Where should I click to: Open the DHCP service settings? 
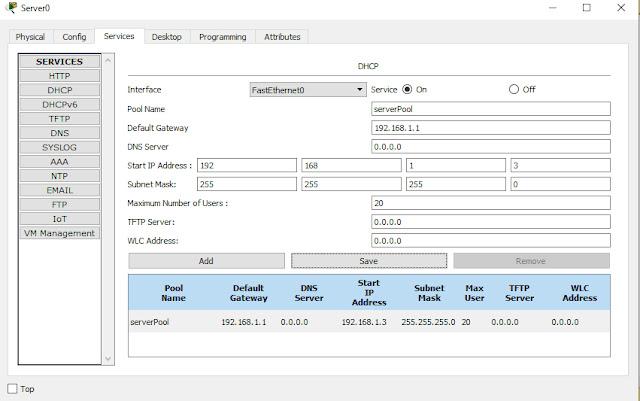click(x=60, y=90)
